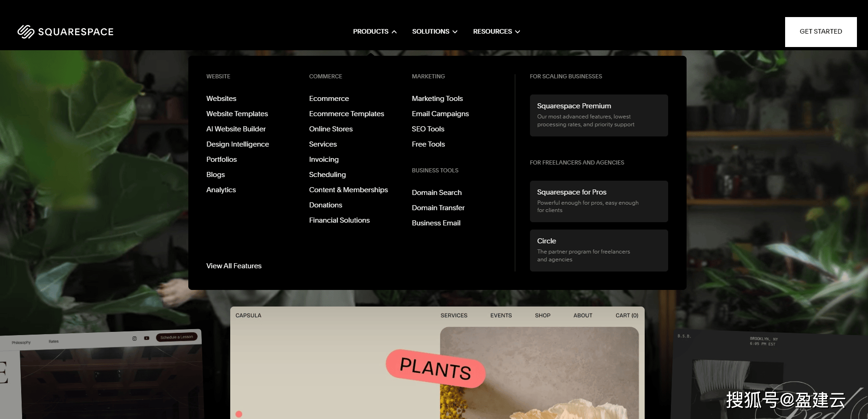Go to Design Intelligence
This screenshot has height=419, width=868.
[238, 144]
